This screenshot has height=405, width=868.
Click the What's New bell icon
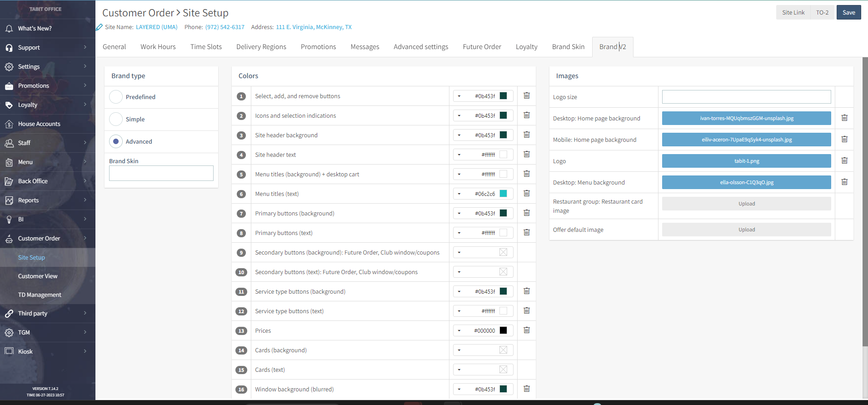(x=9, y=29)
